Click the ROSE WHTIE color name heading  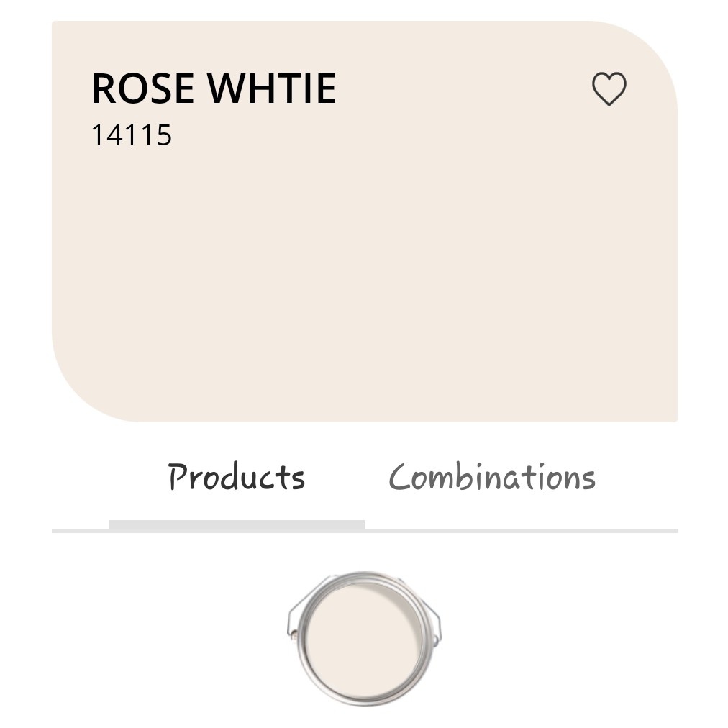click(x=214, y=88)
